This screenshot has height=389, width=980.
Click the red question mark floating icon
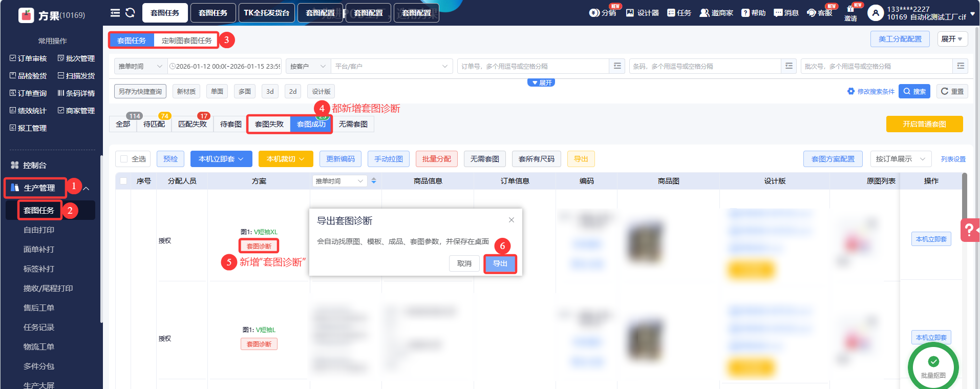click(969, 230)
